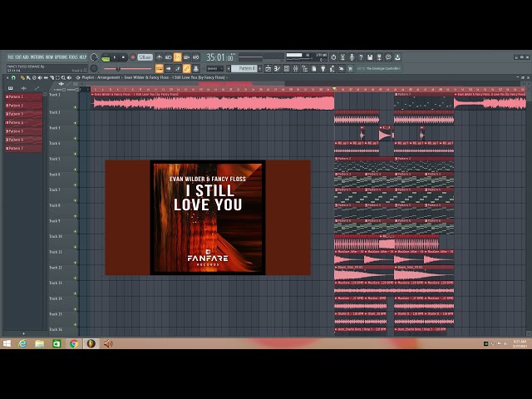
Task: Open File Explorer from the taskbar
Action: [39, 343]
